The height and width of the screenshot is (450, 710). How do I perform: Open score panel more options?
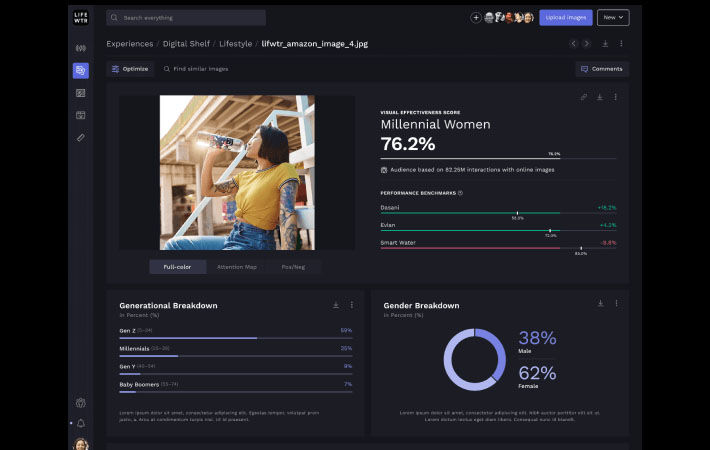click(615, 97)
